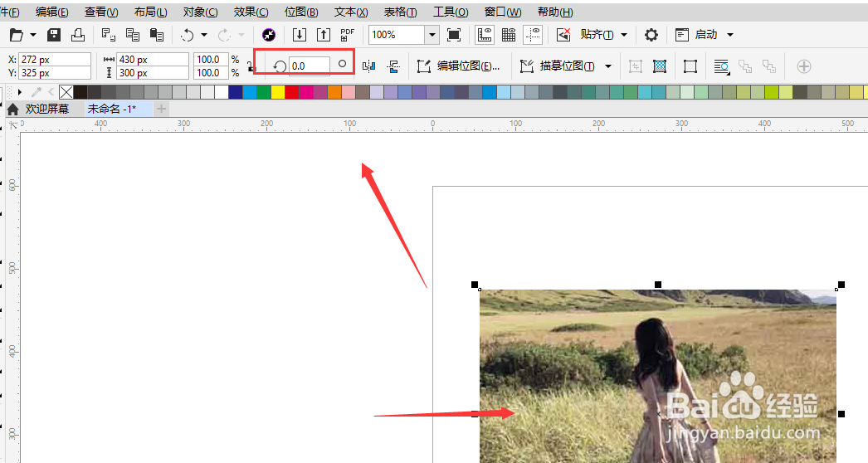Click the Open folder icon
Viewport: 868px width, 463px height.
pyautogui.click(x=17, y=35)
